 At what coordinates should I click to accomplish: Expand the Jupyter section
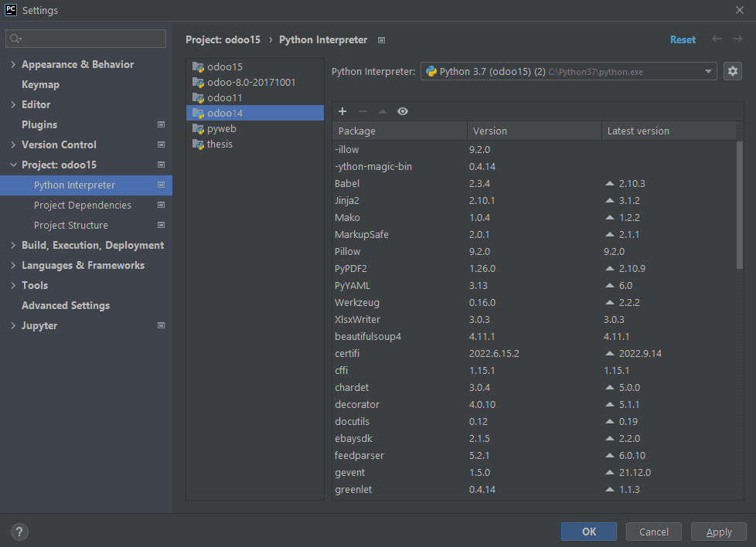click(x=13, y=325)
